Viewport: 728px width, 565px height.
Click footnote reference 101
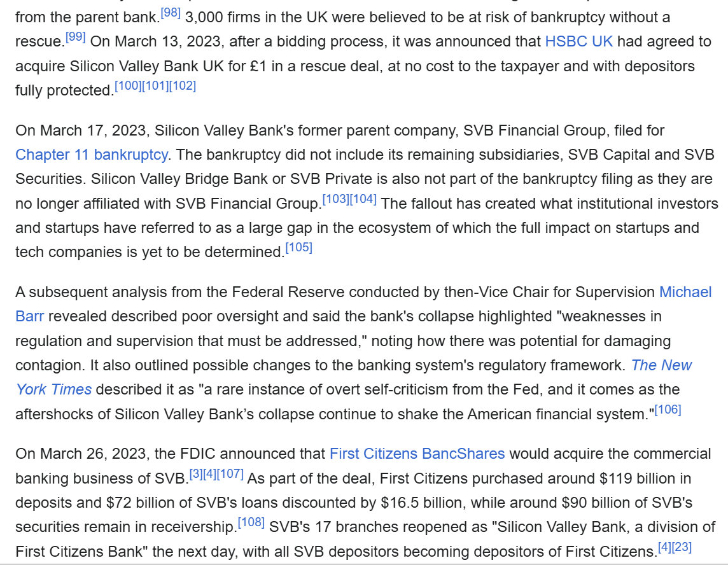[x=155, y=86]
